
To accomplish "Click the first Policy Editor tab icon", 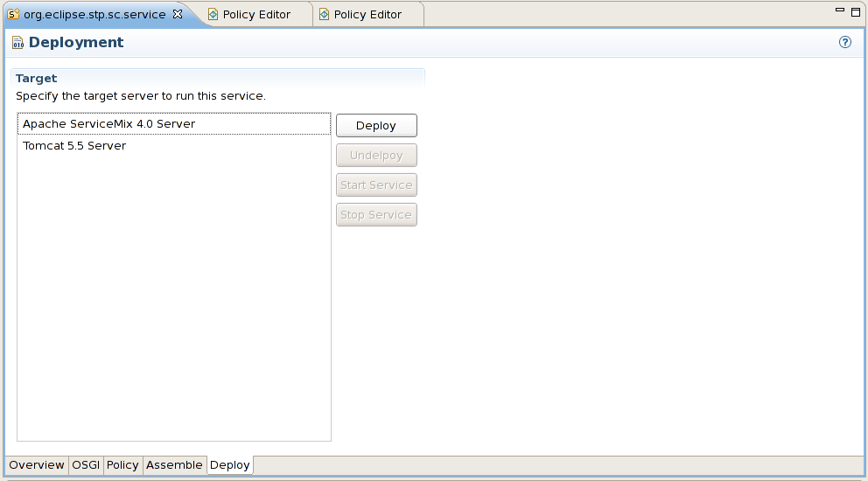I will (213, 14).
